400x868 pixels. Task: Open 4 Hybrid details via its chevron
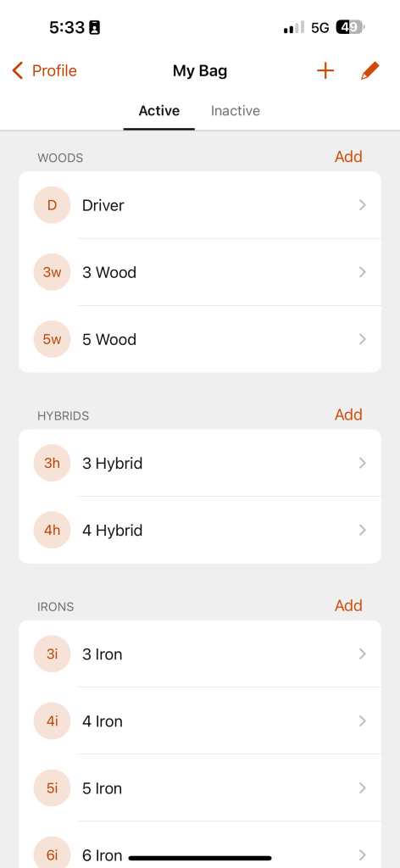363,531
